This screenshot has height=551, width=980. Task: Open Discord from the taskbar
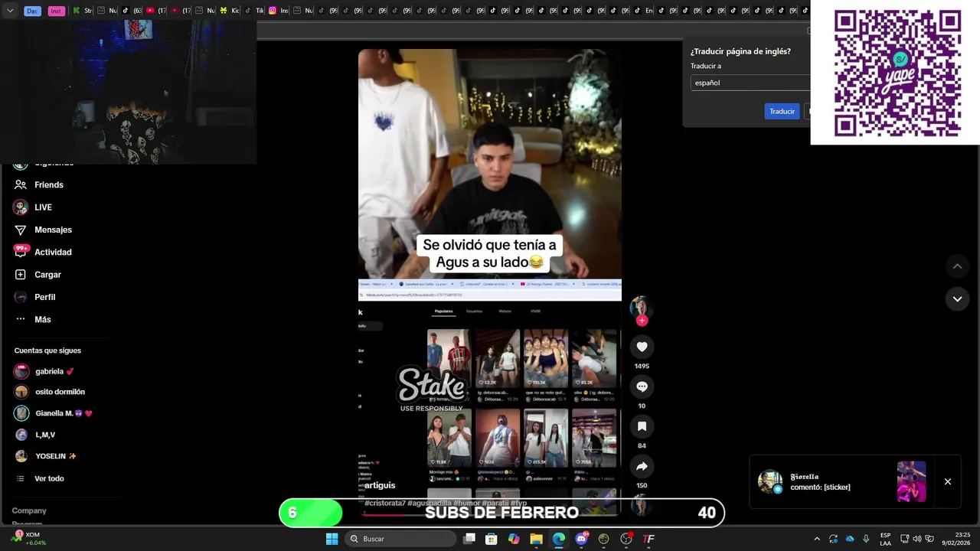(581, 539)
